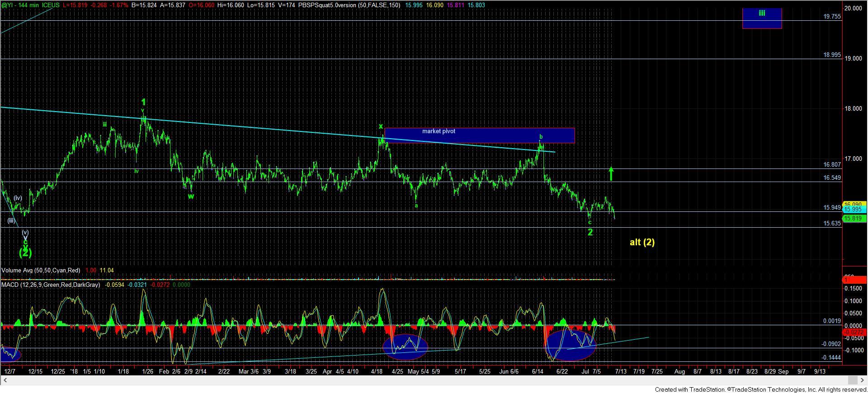Click the 19.755 horizontal level label
Viewport: 868px width, 393px height.
[832, 16]
